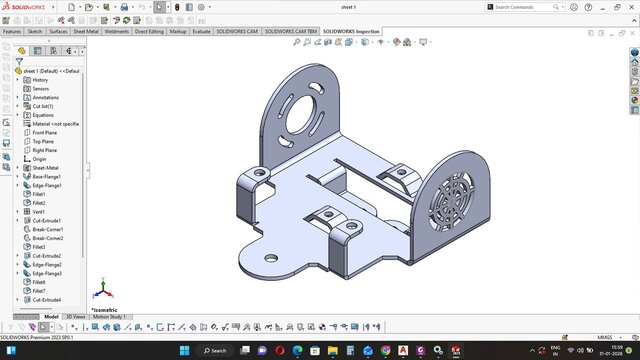The image size is (640, 360).
Task: Open SOLIDWORKS Resources in task pane
Action: [634, 62]
